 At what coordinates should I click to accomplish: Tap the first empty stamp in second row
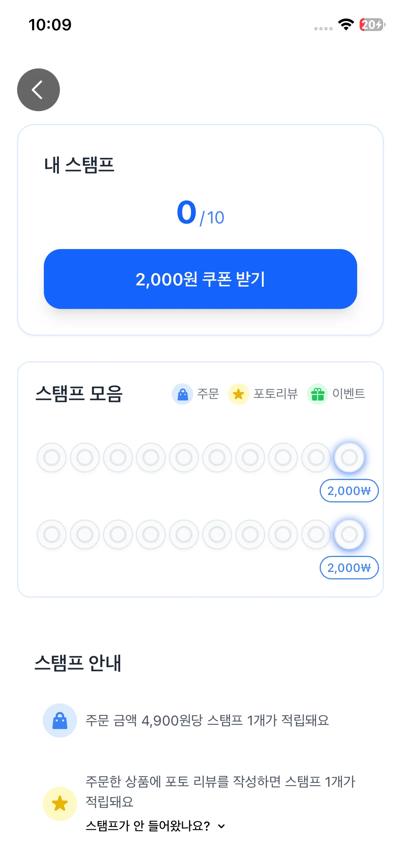point(52,534)
